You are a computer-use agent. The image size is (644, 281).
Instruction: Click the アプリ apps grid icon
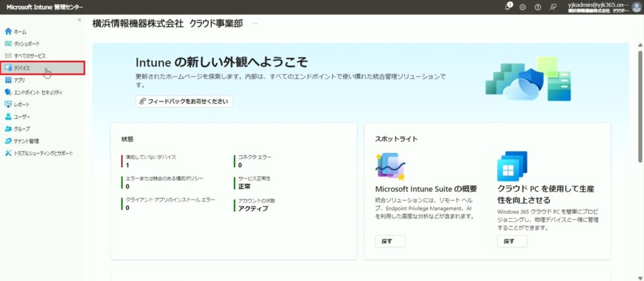coord(8,80)
